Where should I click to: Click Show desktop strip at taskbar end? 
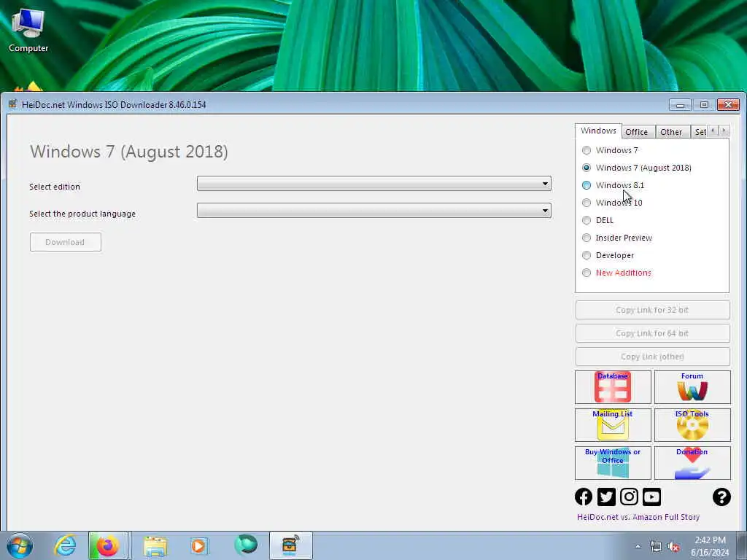point(742,545)
